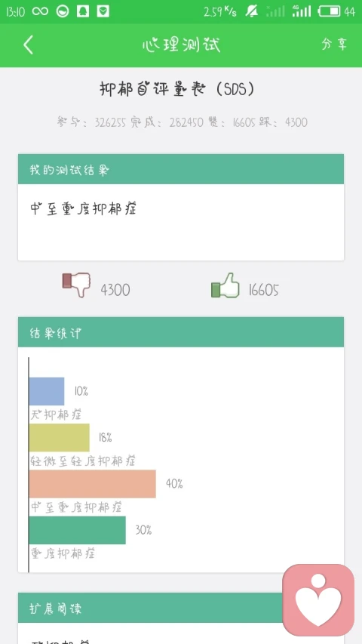The height and width of the screenshot is (644, 362).
Task: Tap the muted bell status icon
Action: coord(252,11)
